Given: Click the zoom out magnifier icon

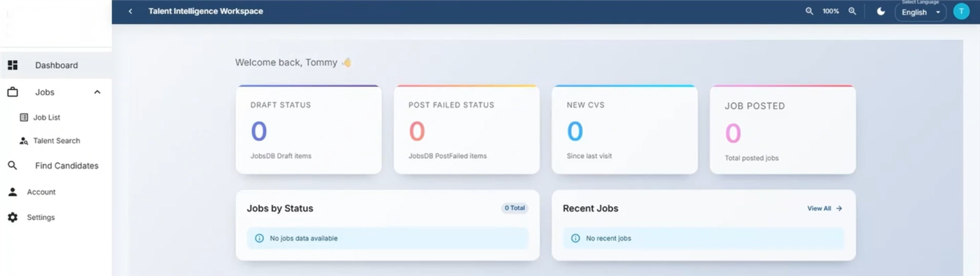Looking at the screenshot, I should point(809,11).
